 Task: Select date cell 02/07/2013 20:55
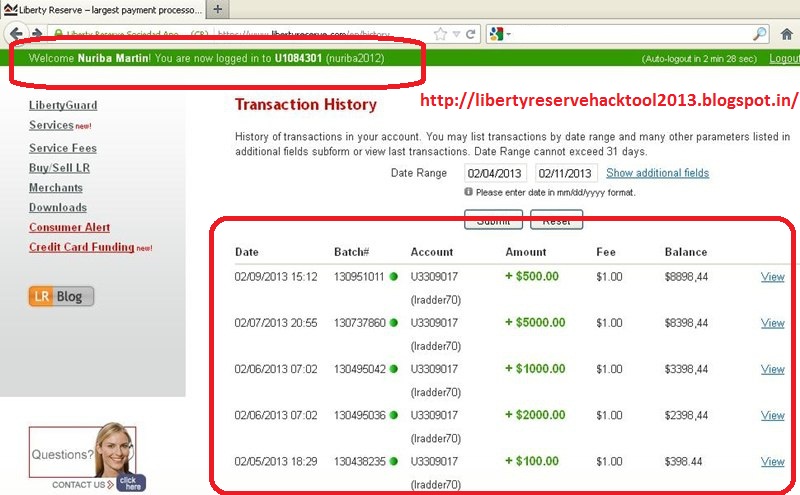[276, 324]
